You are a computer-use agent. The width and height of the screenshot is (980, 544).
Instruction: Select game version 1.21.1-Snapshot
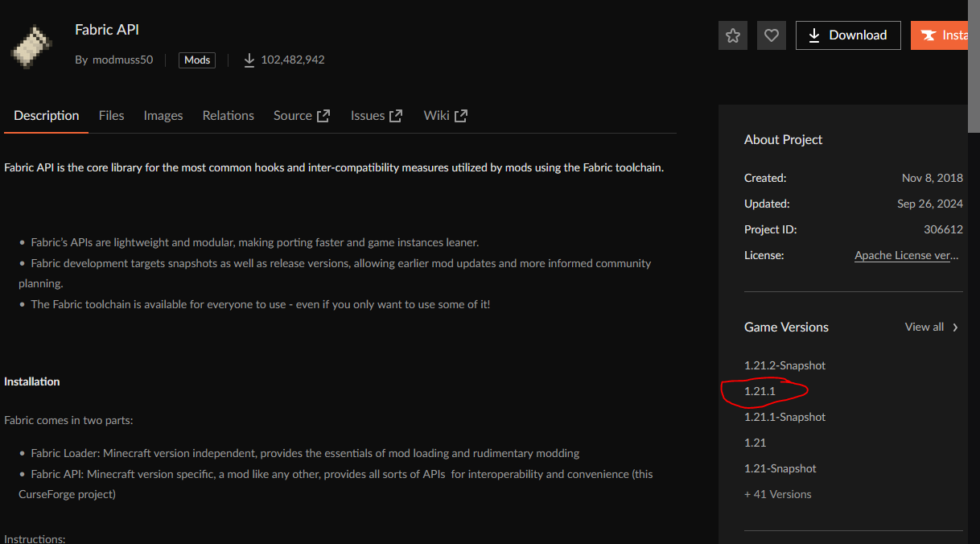[784, 417]
